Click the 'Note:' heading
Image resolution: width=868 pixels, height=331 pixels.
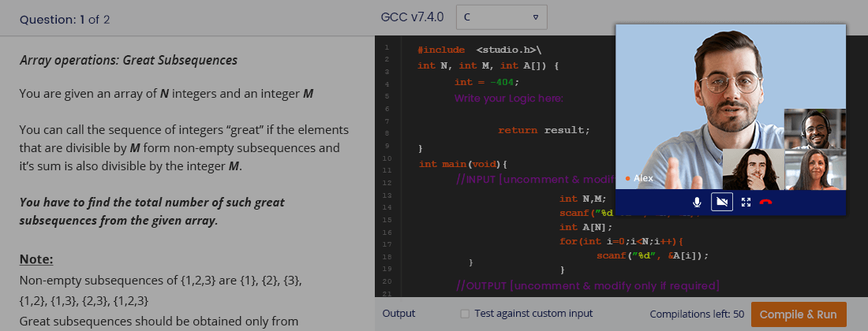(x=36, y=259)
